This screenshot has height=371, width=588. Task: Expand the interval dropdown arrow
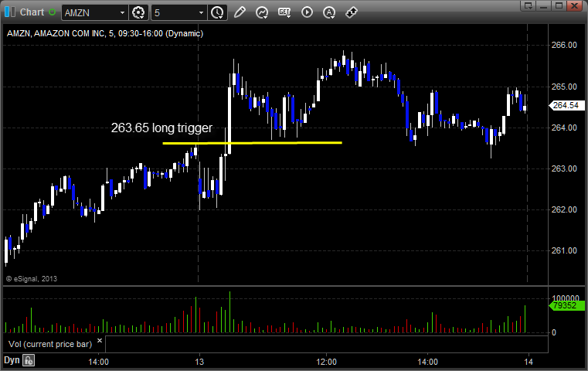coord(202,13)
